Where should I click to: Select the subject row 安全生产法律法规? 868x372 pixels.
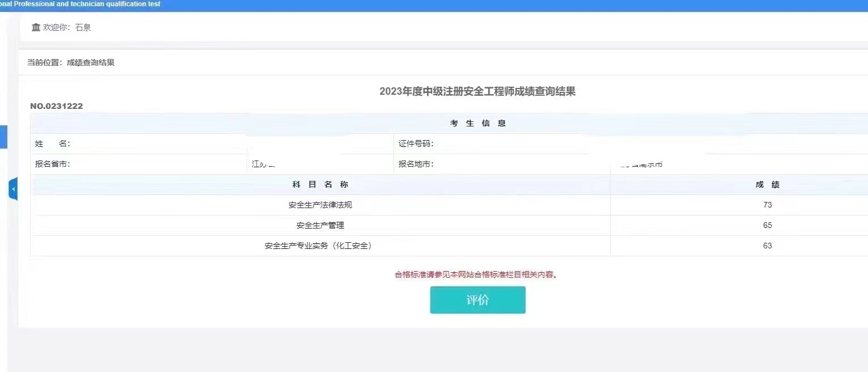pos(320,205)
